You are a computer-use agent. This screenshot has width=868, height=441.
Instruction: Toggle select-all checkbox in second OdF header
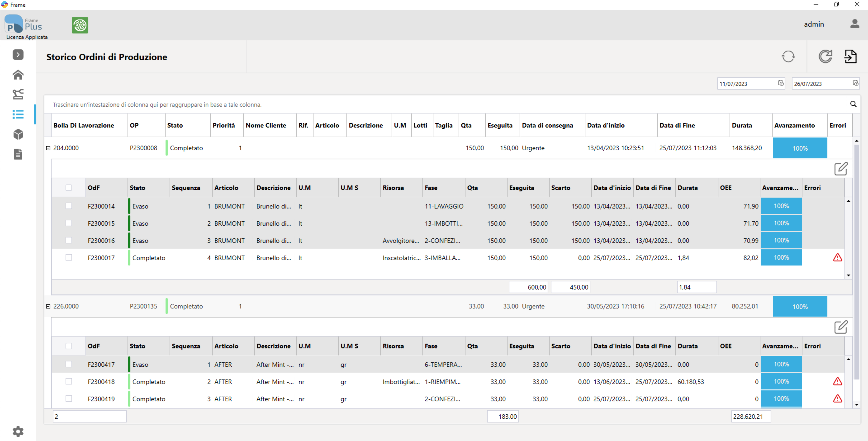point(69,346)
